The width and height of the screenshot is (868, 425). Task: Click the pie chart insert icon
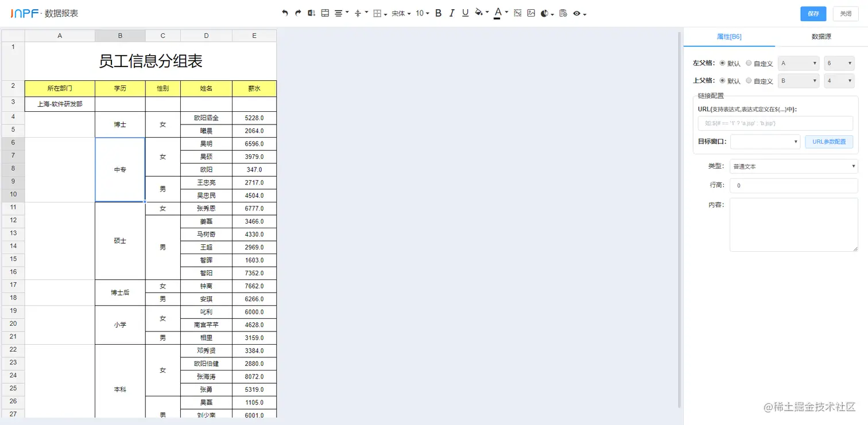coord(545,13)
